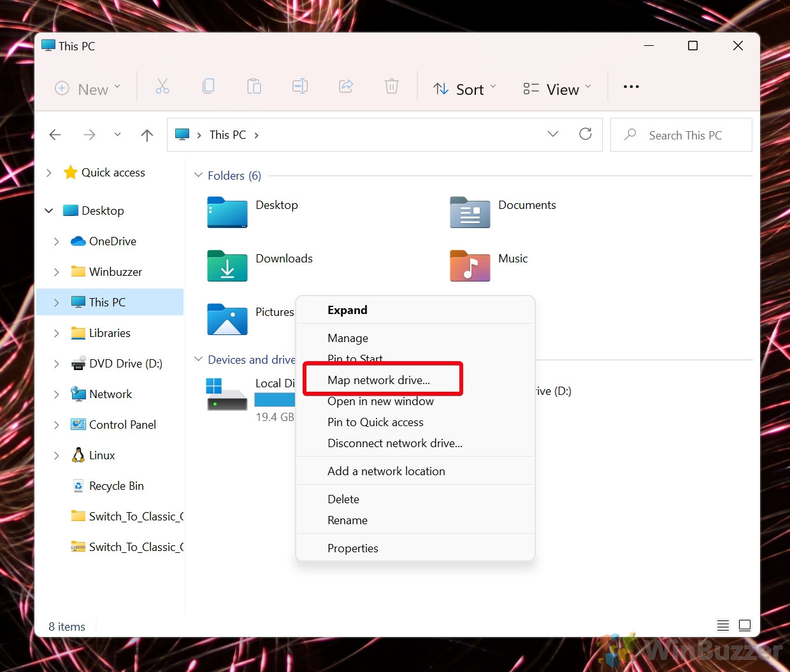The width and height of the screenshot is (790, 672).
Task: Collapse the Desktop tree node
Action: coord(49,211)
